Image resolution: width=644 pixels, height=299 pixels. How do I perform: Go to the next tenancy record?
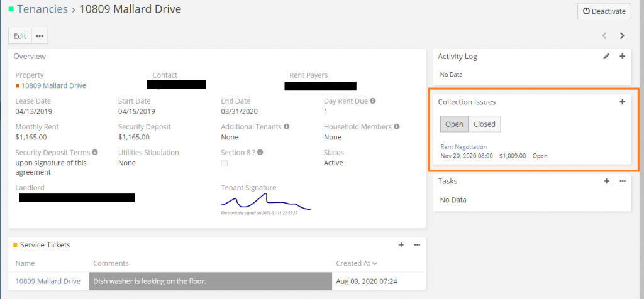(x=622, y=36)
